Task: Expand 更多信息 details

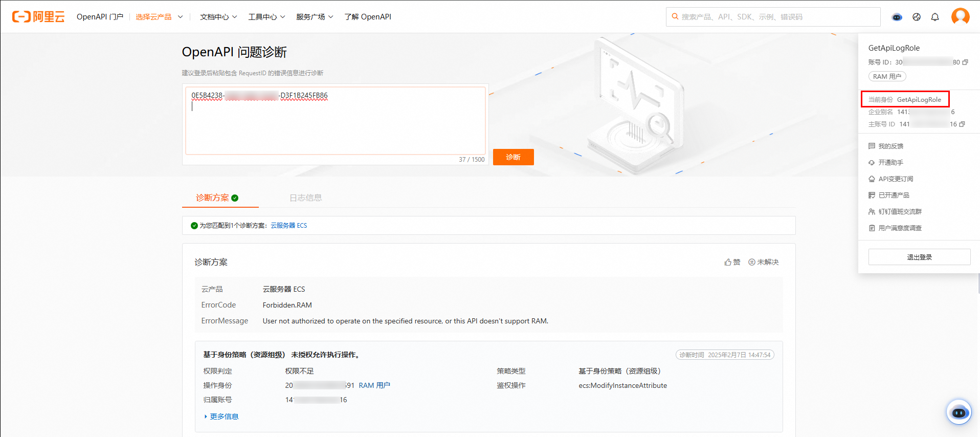Action: [221, 417]
